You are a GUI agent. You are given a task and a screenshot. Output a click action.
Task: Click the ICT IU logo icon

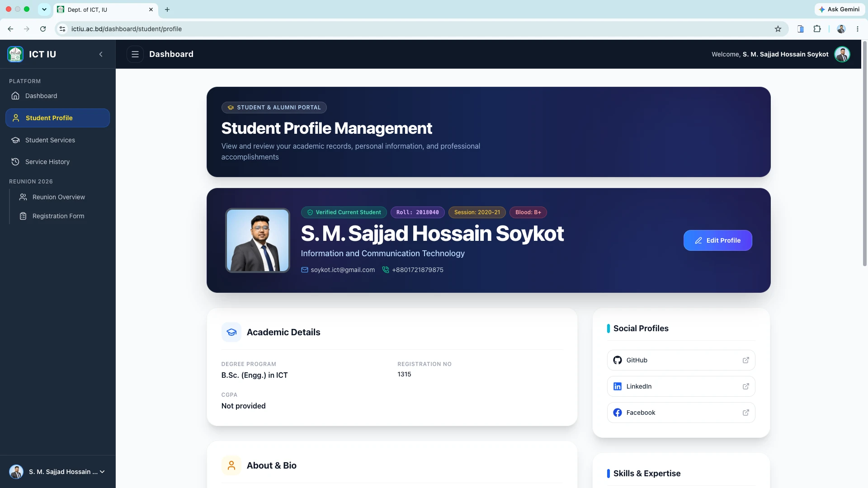point(15,54)
